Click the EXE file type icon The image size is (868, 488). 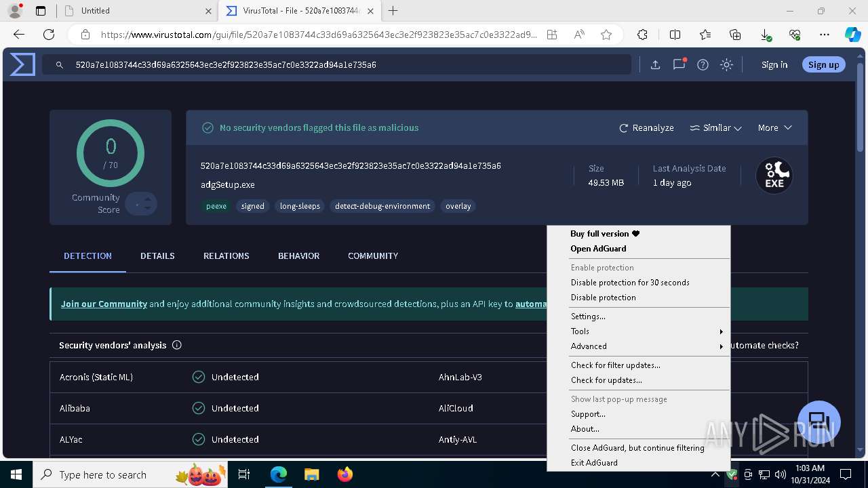(x=774, y=176)
